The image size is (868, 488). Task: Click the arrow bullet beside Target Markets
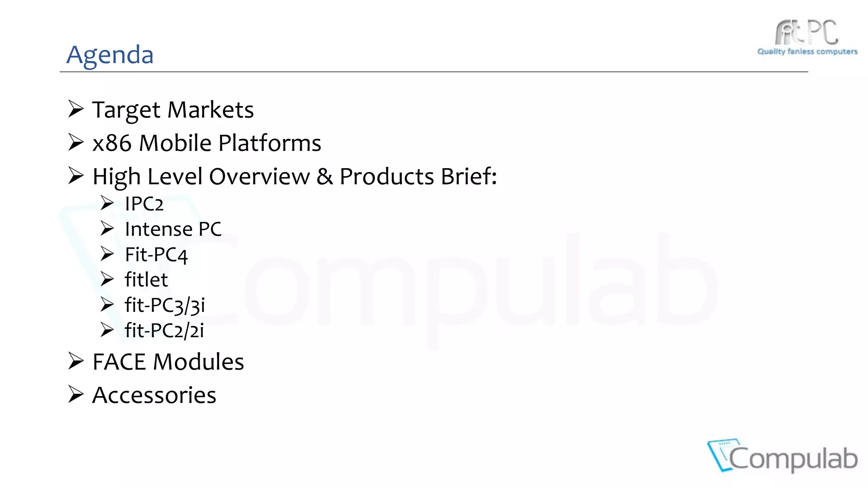[x=76, y=109]
